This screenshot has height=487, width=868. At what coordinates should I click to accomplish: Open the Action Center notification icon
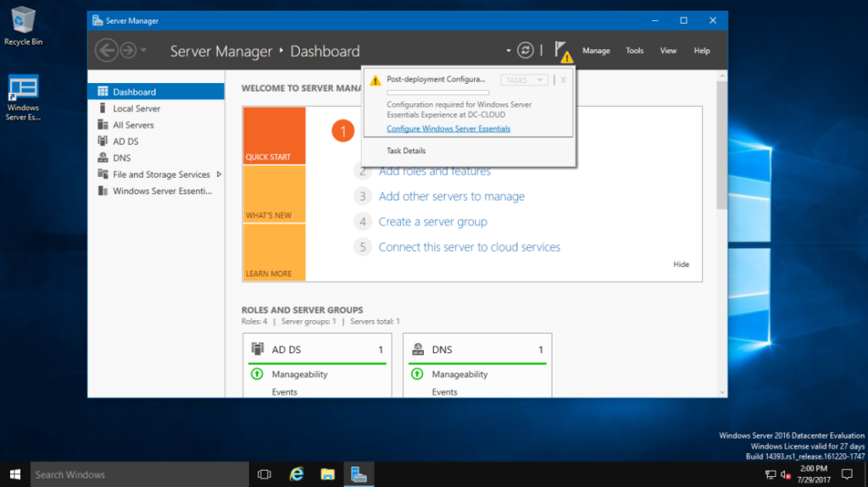(847, 474)
